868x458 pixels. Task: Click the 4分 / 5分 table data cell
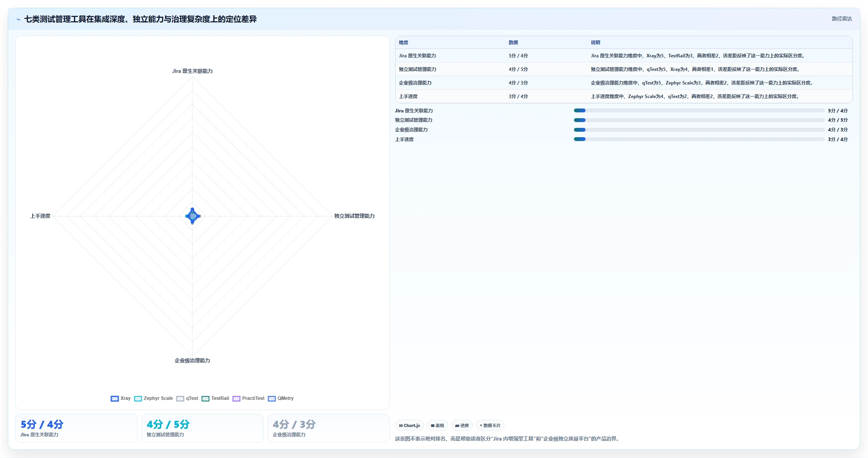pyautogui.click(x=518, y=69)
